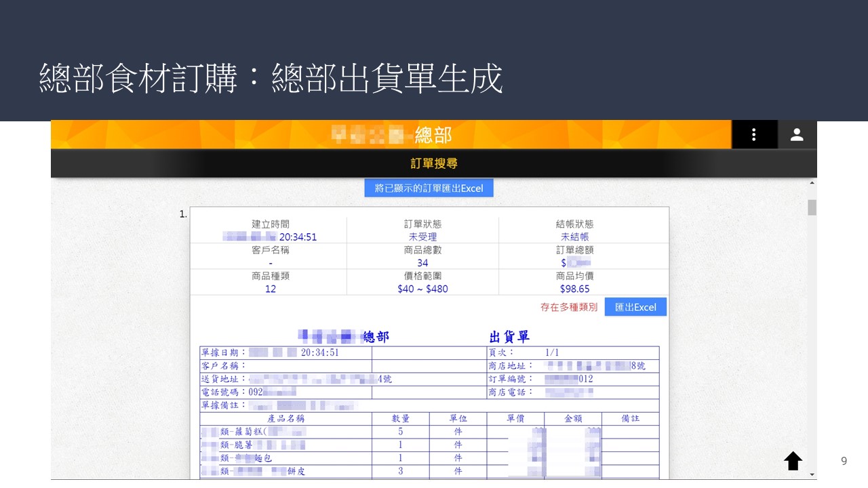Click the 備註 column header
This screenshot has width=868, height=488.
coord(630,419)
